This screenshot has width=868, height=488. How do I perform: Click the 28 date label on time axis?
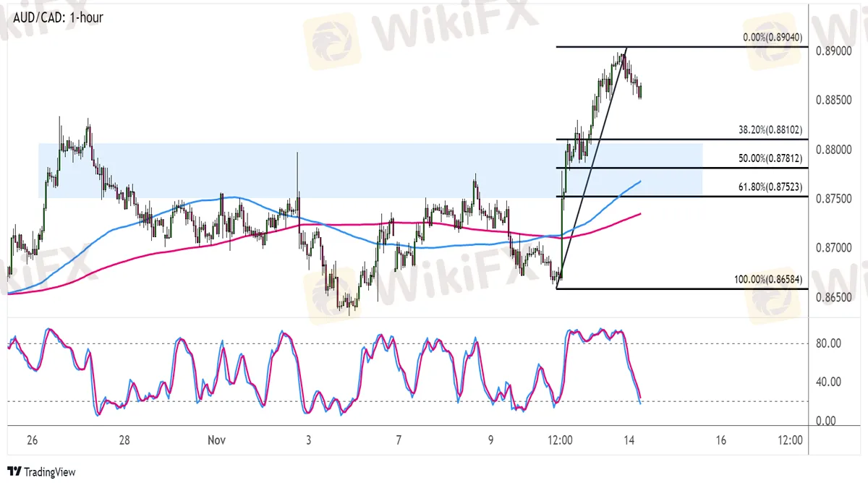[124, 440]
